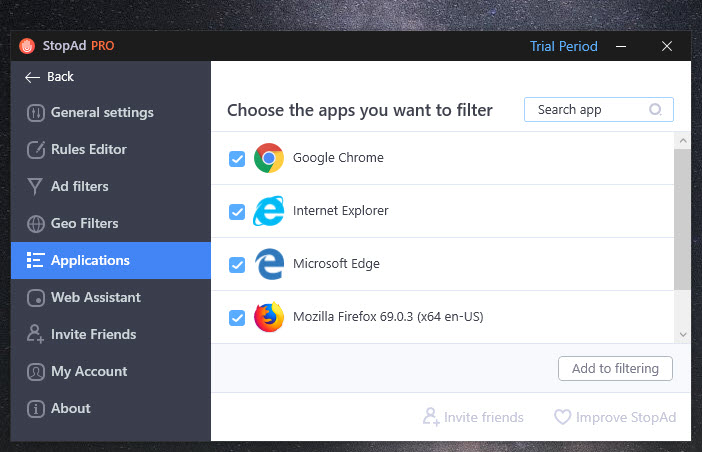Uncheck the Google Chrome filtering checkbox
Screen dimensions: 702x452
pyautogui.click(x=237, y=158)
